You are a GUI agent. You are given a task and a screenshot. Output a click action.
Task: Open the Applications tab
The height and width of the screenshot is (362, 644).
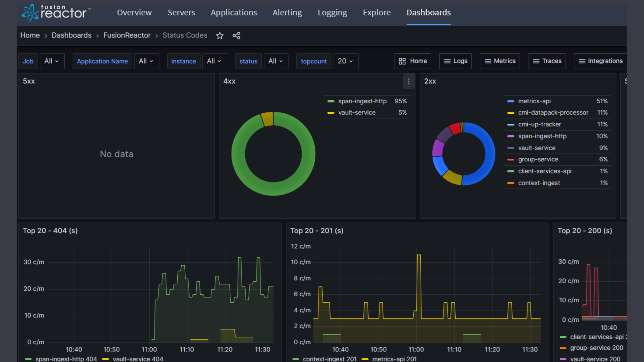pos(234,13)
